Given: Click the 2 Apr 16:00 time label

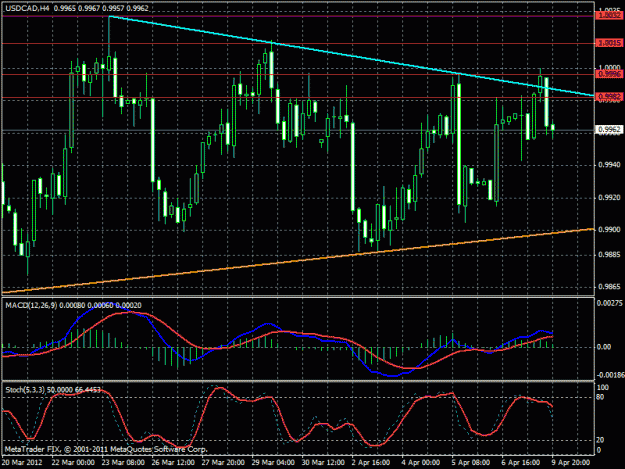Looking at the screenshot, I should [x=370, y=463].
